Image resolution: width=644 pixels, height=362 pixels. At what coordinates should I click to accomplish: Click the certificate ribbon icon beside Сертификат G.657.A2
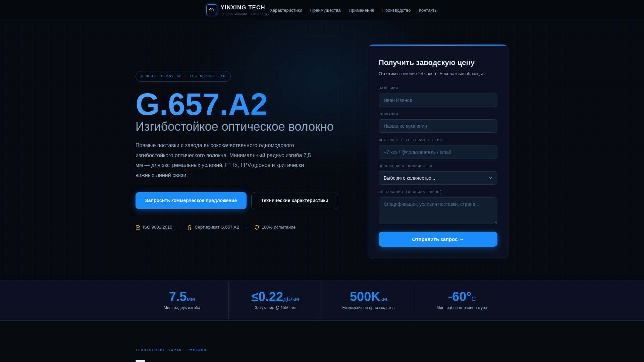pyautogui.click(x=190, y=228)
